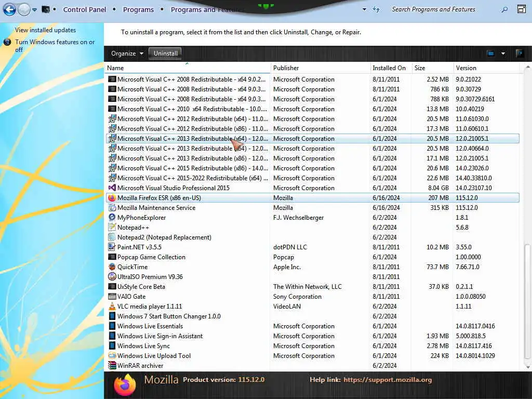Sort by the Name column header

point(188,68)
